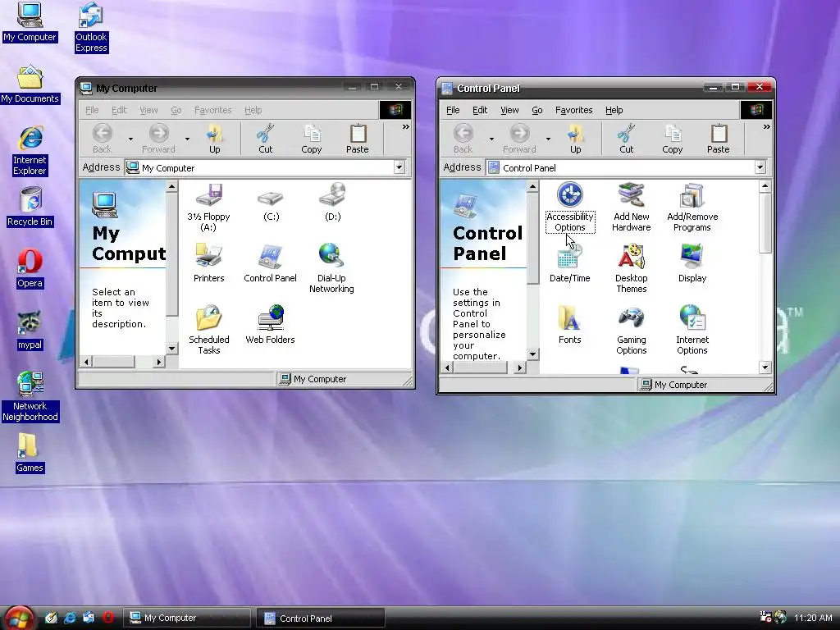
Task: Open Back history arrow in My Computer
Action: [130, 139]
